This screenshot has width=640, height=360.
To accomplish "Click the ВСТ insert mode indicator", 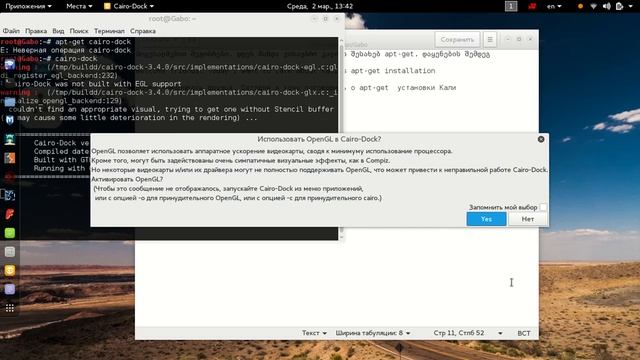I will point(524,333).
